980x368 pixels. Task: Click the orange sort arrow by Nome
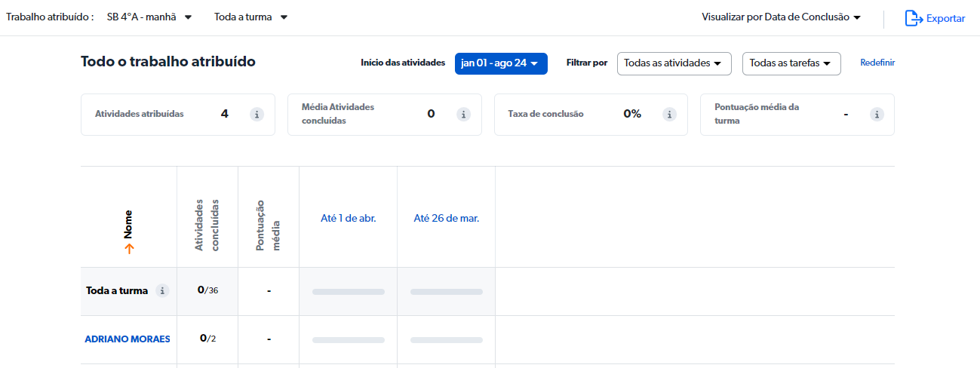click(129, 249)
